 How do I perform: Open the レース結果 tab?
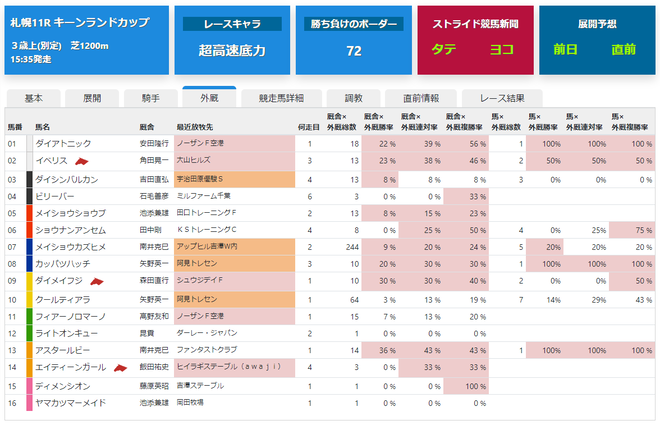(502, 98)
